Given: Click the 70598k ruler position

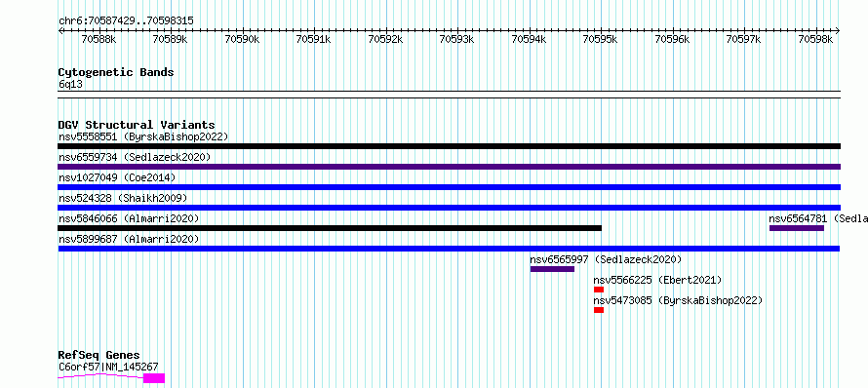Looking at the screenshot, I should point(816,39).
